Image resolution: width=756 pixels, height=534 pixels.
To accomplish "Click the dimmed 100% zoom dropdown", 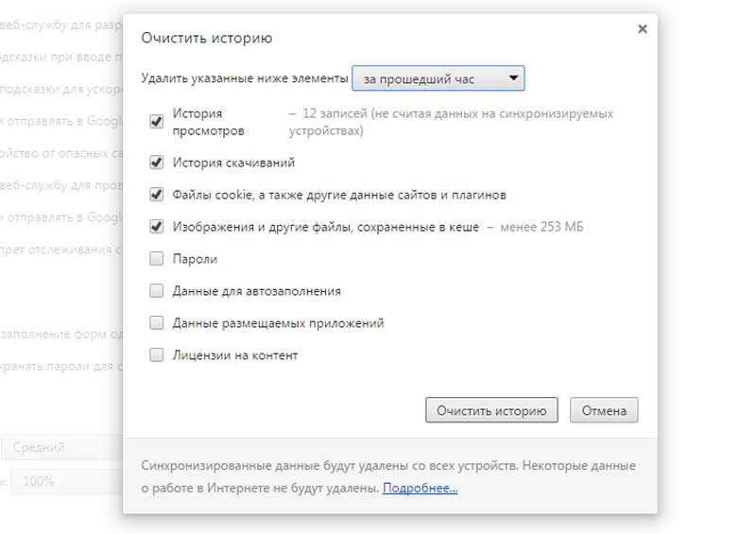I will (66, 481).
